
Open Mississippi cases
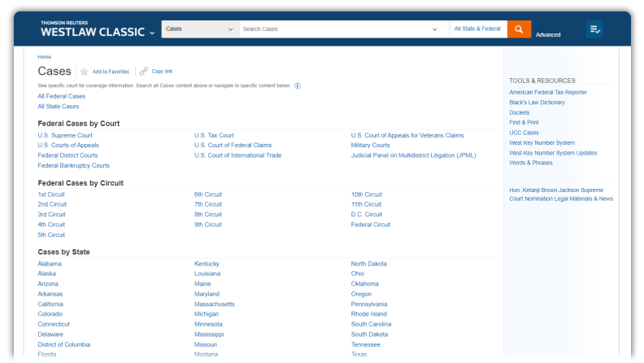[209, 335]
